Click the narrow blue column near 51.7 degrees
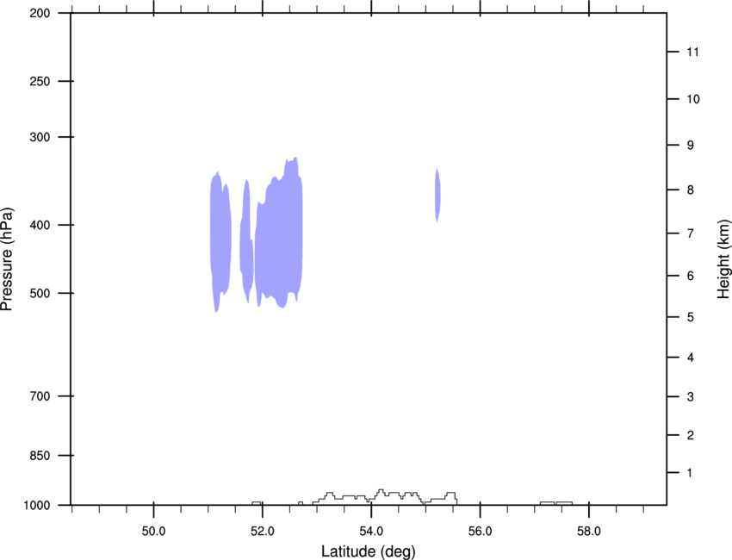732x560 pixels. pyautogui.click(x=246, y=243)
